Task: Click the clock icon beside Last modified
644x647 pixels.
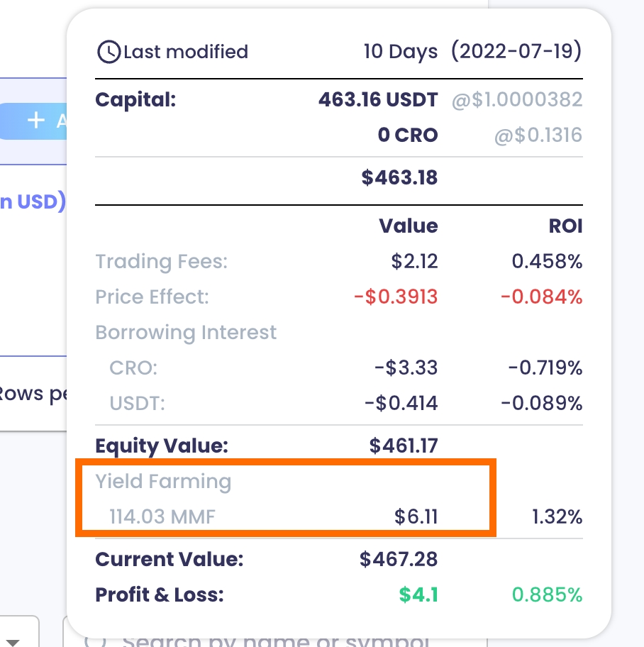Action: click(109, 52)
